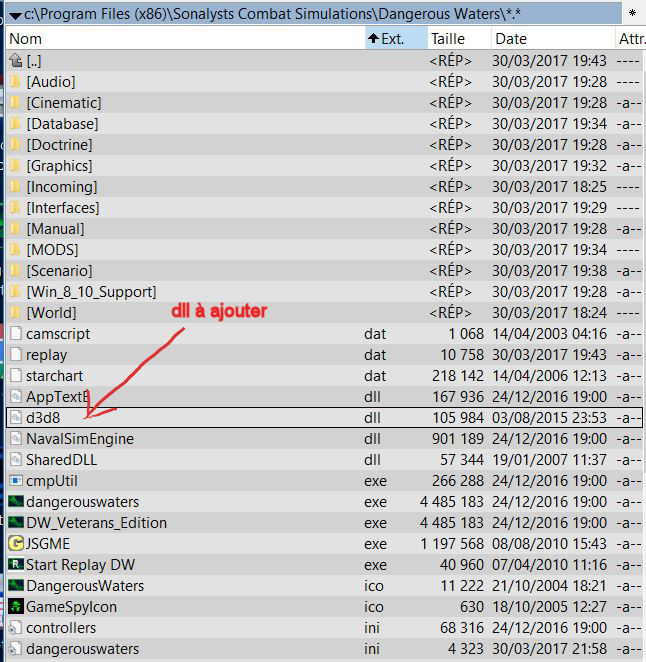The width and height of the screenshot is (646, 662).
Task: Click the asterisk favorites button
Action: (631, 13)
